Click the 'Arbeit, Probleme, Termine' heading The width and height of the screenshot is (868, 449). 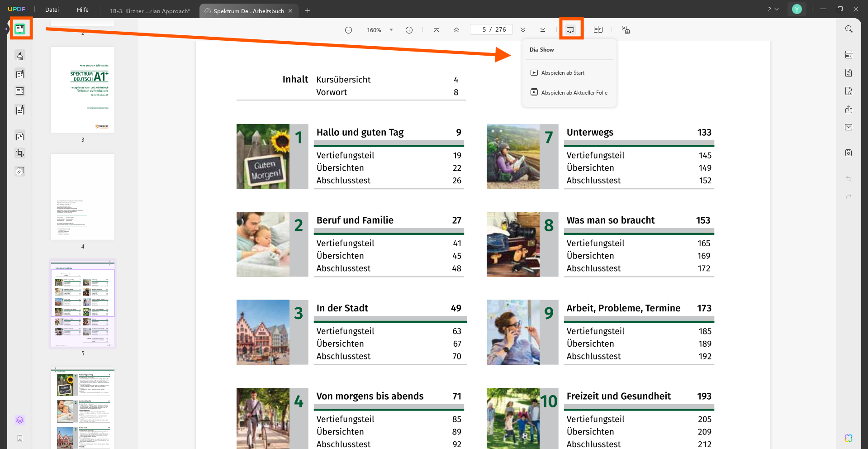click(x=623, y=308)
